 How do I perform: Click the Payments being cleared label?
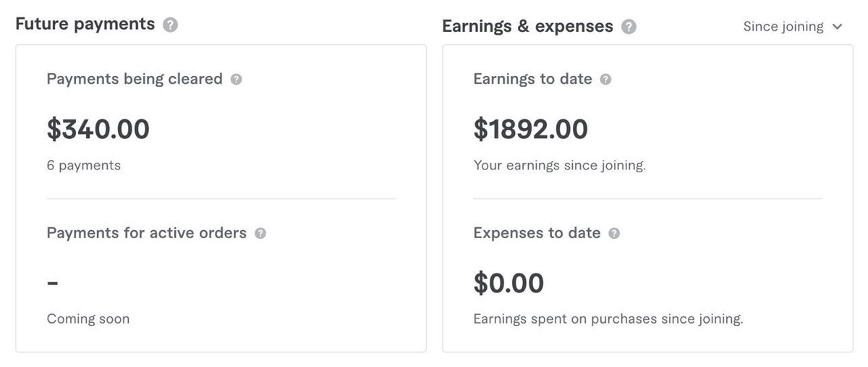(135, 79)
